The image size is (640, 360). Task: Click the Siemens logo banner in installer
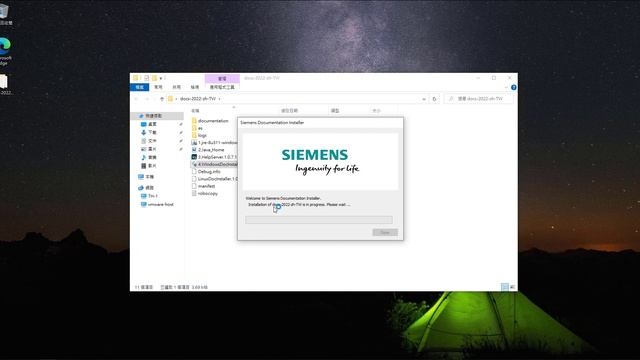(320, 161)
